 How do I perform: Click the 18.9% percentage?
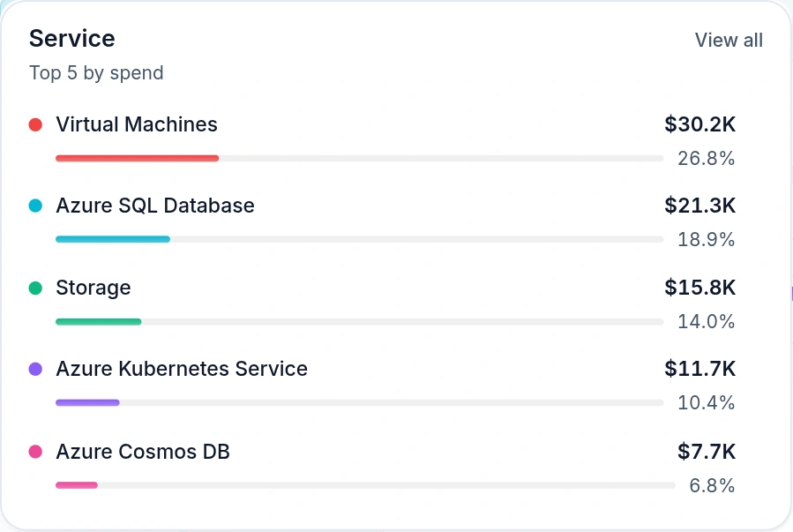click(706, 239)
